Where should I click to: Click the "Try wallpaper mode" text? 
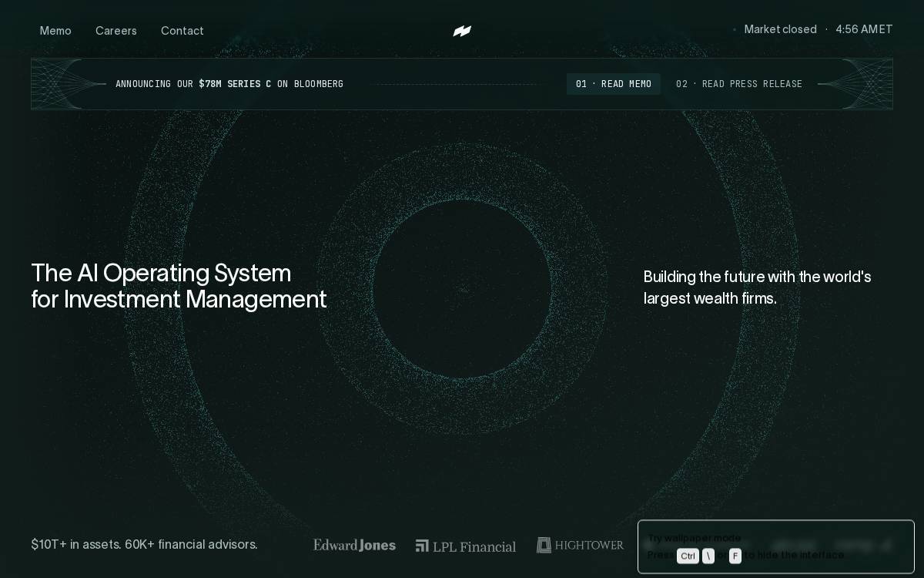coord(694,538)
